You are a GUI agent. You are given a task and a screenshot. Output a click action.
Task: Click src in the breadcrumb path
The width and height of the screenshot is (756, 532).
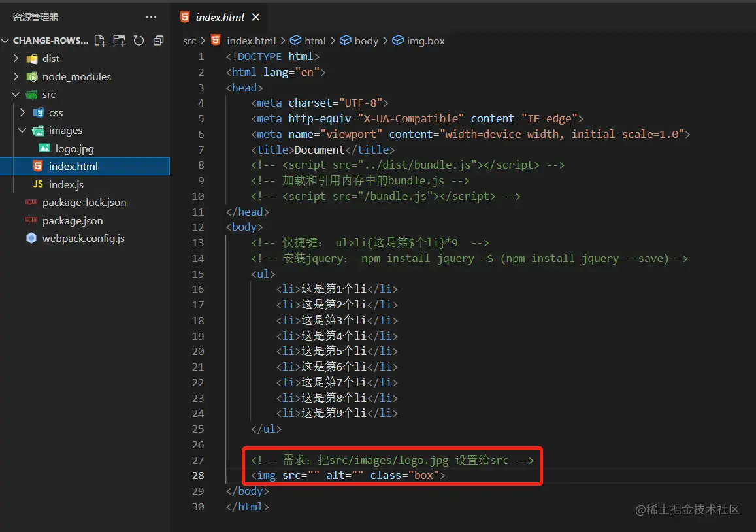pyautogui.click(x=189, y=41)
